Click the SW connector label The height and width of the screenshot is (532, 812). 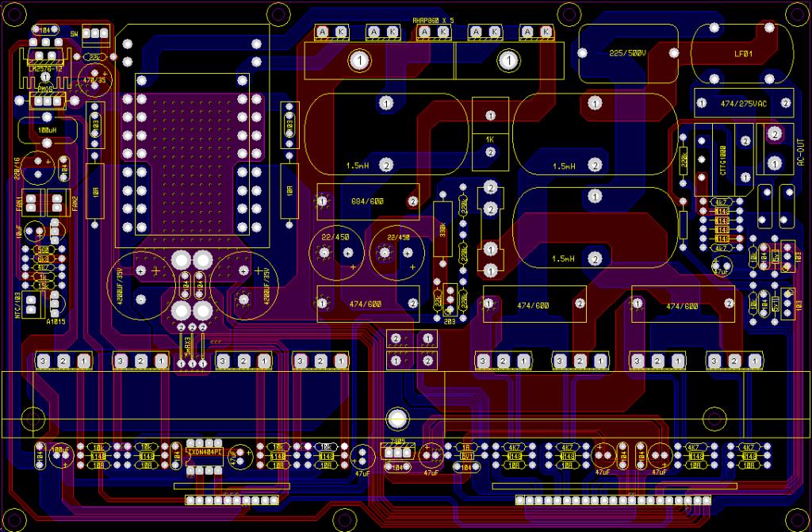click(x=75, y=33)
